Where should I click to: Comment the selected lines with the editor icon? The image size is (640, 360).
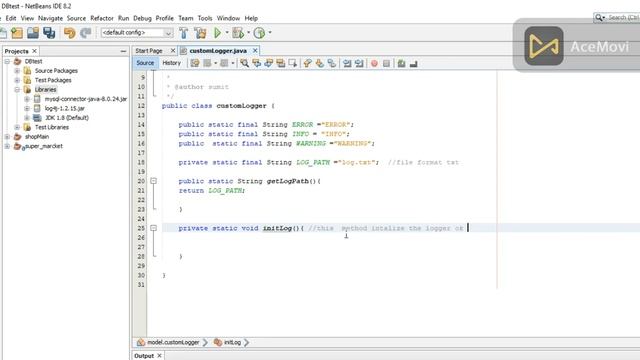click(x=402, y=63)
